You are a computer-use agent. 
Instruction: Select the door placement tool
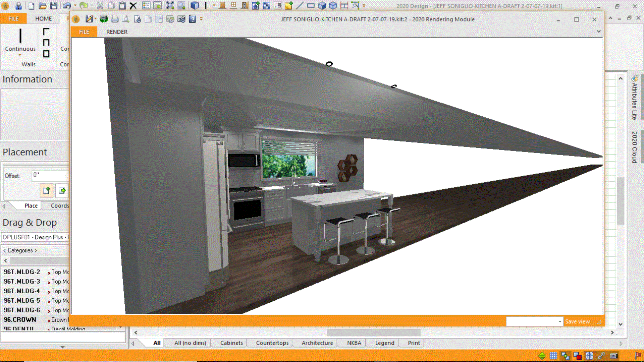coord(222,6)
